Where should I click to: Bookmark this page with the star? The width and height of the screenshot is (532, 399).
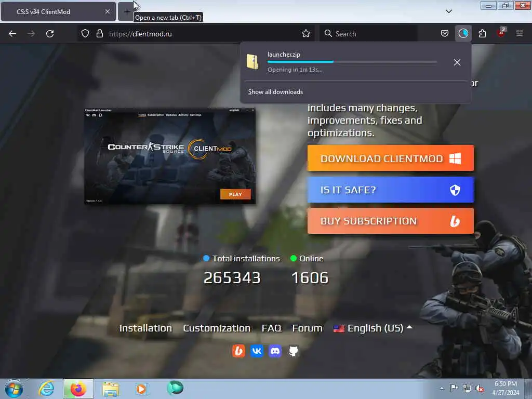[x=306, y=33]
